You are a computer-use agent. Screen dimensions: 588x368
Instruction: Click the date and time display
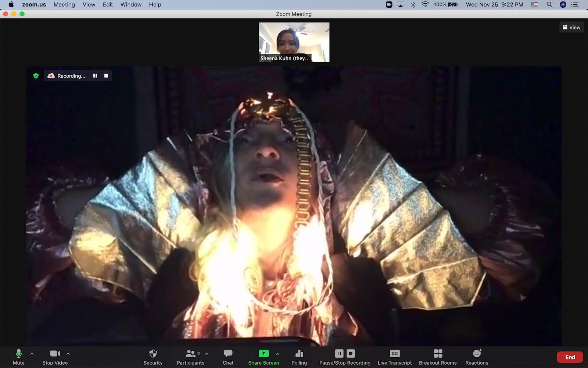(x=495, y=4)
